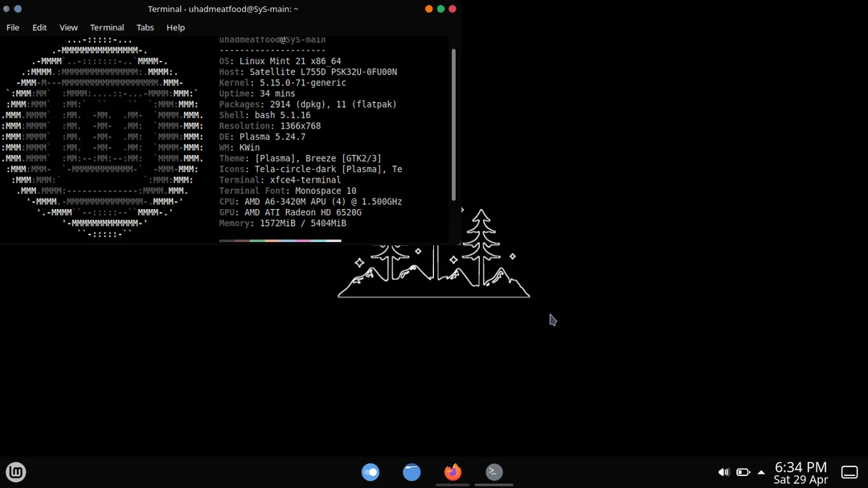Open the View menu
This screenshot has height=488, width=868.
[68, 27]
